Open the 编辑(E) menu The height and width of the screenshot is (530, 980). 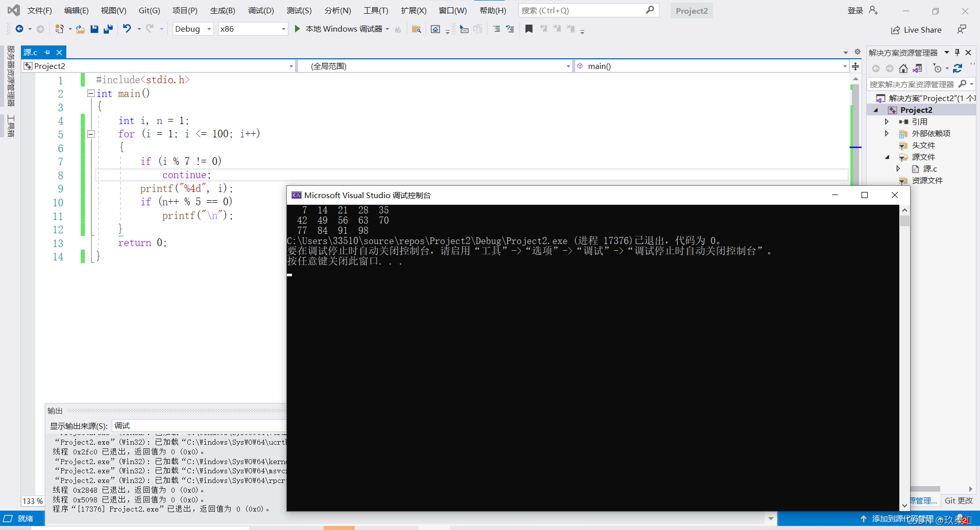pyautogui.click(x=76, y=10)
